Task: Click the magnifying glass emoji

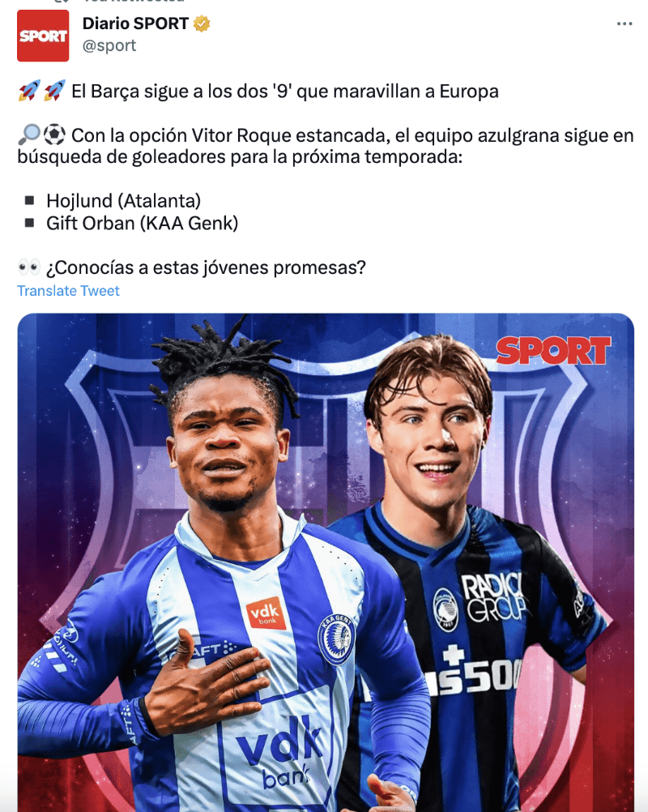Action: tap(29, 135)
